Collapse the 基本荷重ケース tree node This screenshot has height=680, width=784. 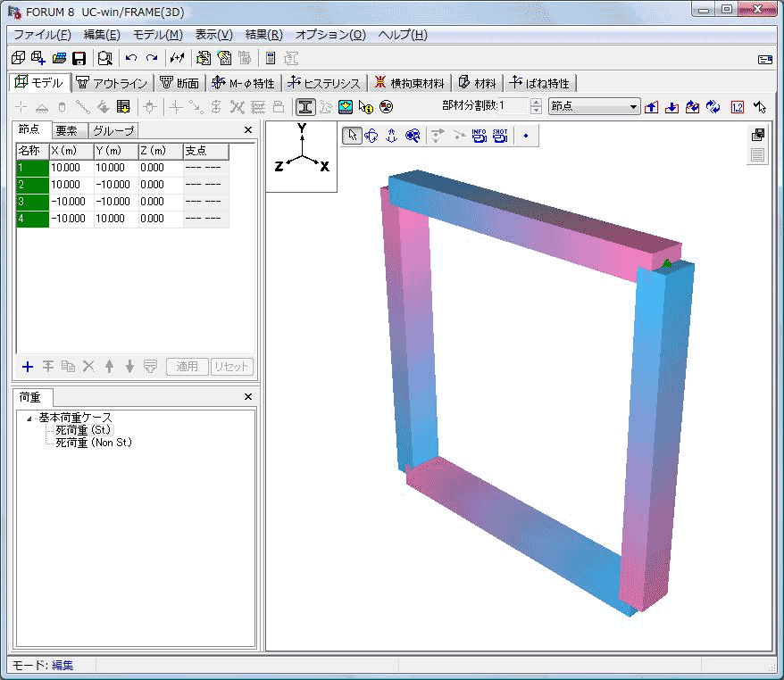tap(29, 418)
